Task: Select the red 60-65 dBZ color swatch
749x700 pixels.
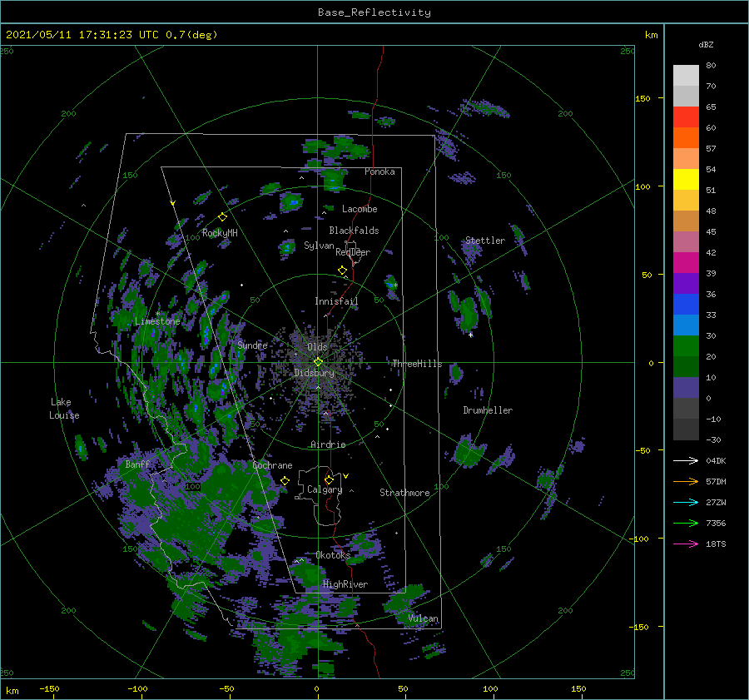Action: click(686, 117)
